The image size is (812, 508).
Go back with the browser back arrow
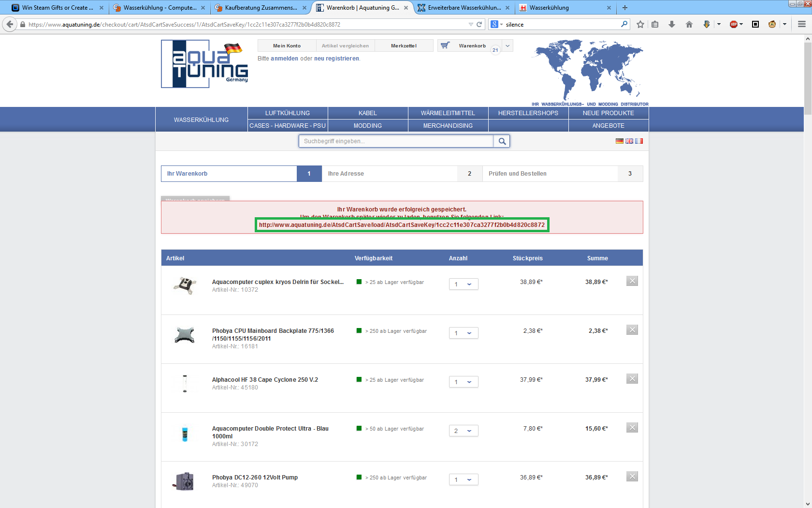[10, 24]
